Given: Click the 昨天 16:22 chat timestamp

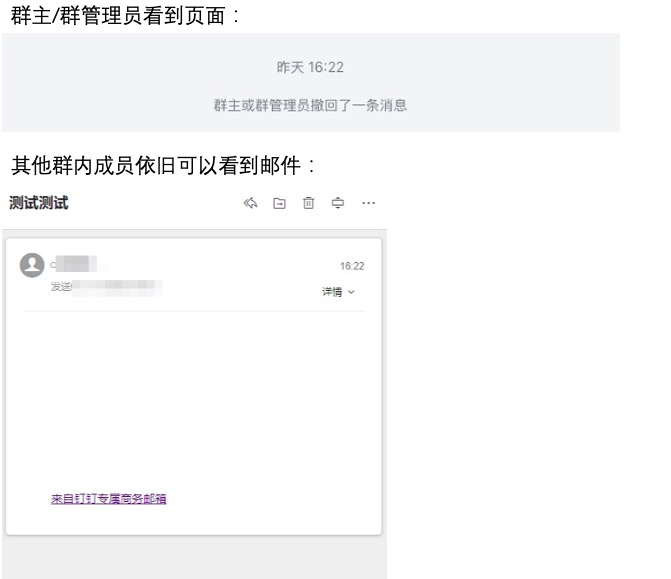Looking at the screenshot, I should point(310,67).
